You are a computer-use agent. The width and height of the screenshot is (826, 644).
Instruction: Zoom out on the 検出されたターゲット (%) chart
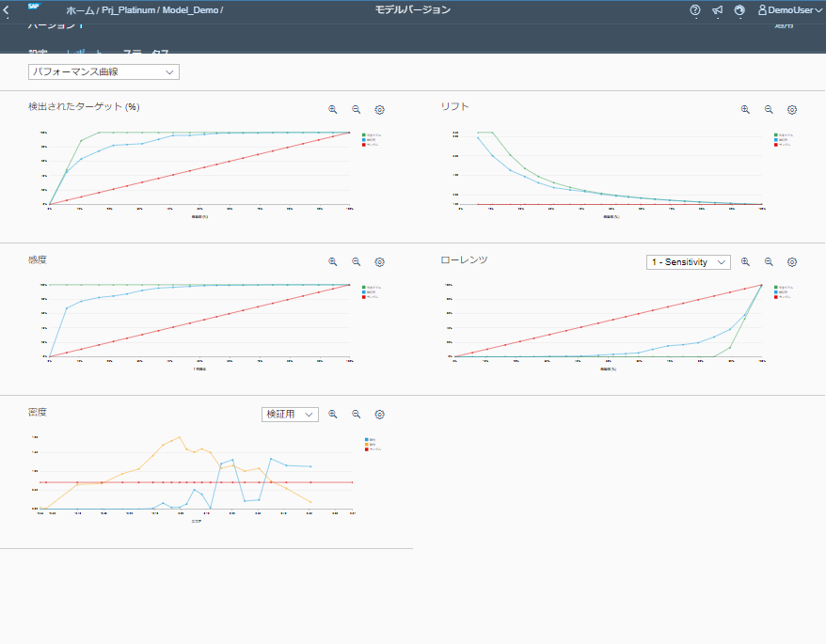[357, 110]
